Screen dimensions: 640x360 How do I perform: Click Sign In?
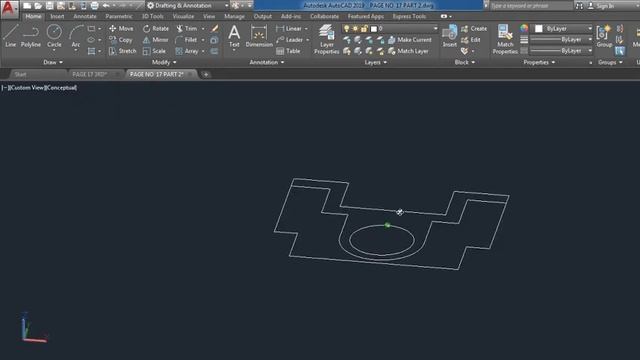point(601,6)
